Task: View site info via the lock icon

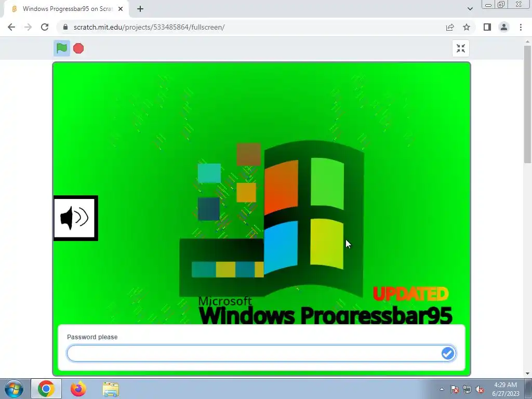Action: pos(65,27)
